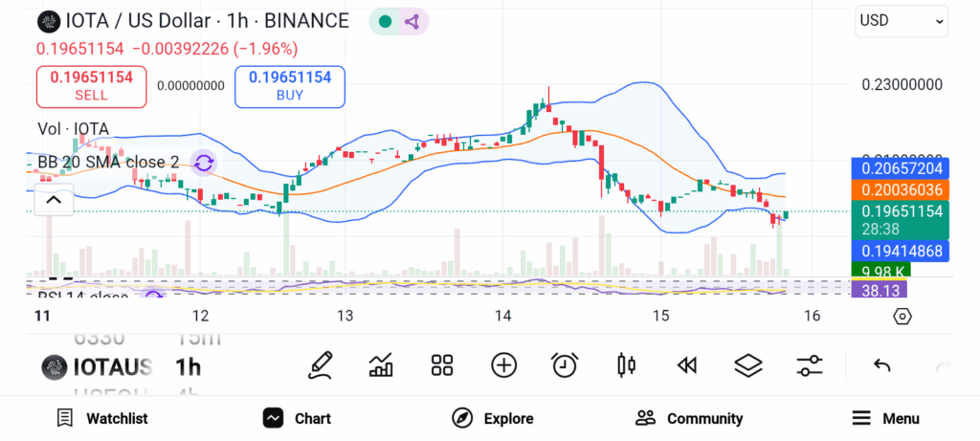Click the plus circle compare symbol icon

click(503, 364)
